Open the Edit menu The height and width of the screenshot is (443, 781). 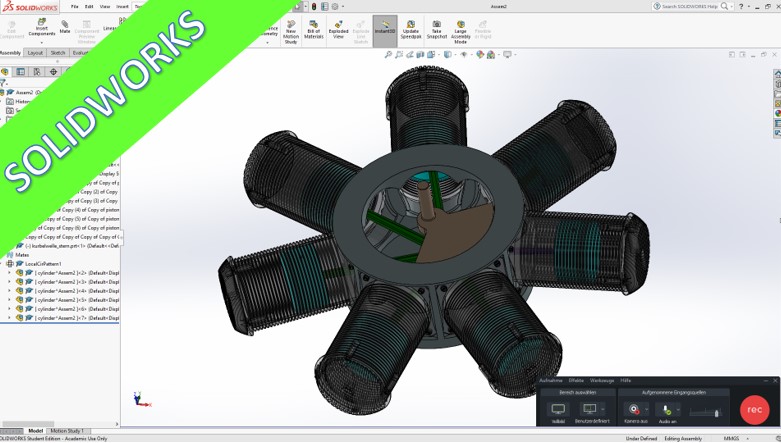coord(89,6)
